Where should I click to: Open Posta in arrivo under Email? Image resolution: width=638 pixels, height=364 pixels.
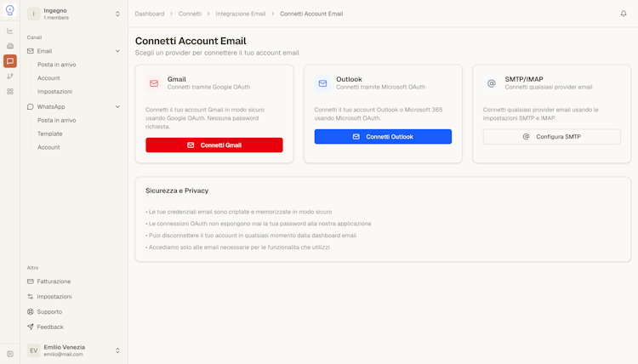pos(56,65)
